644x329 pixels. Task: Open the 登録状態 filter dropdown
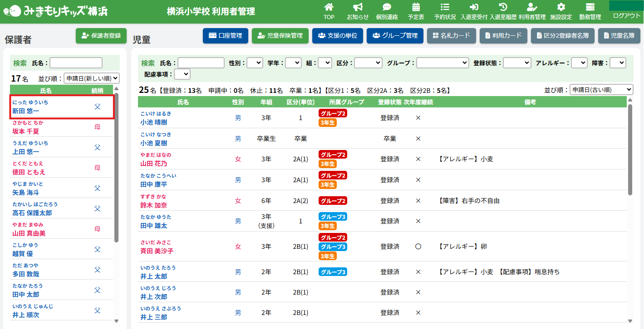(517, 63)
